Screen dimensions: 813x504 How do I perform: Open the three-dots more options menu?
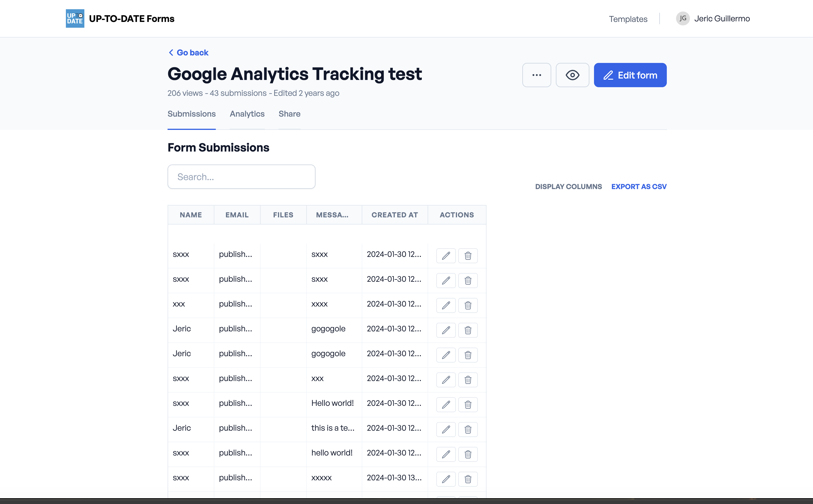537,75
